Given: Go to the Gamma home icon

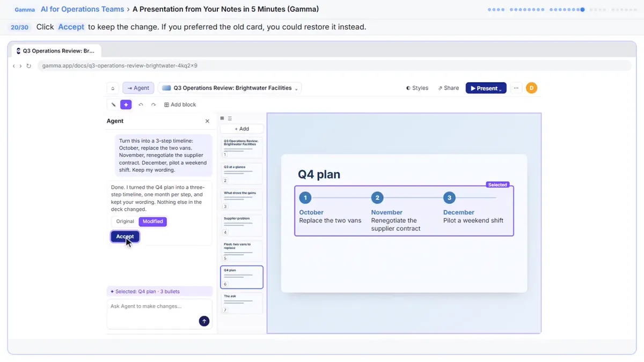Looking at the screenshot, I should tap(113, 88).
